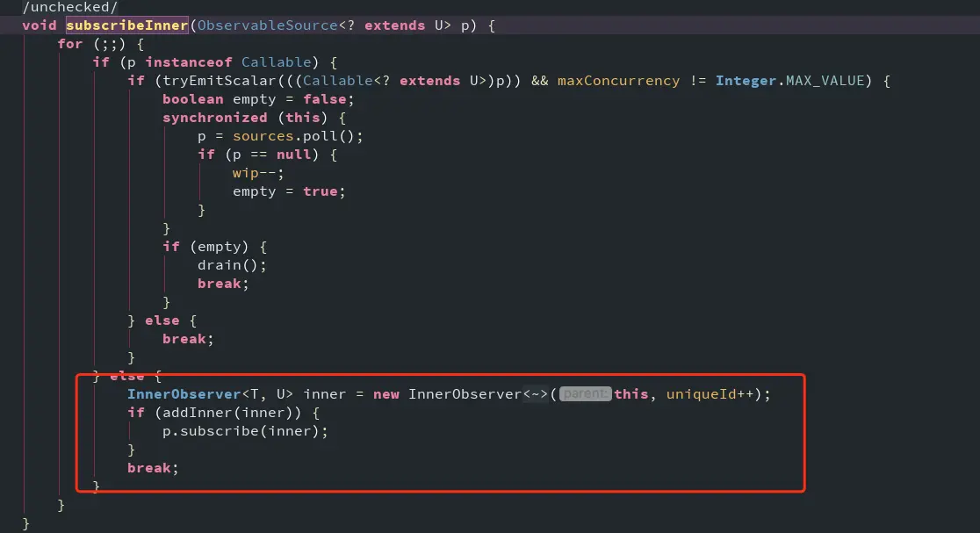Click the synchronized keyword

point(214,118)
